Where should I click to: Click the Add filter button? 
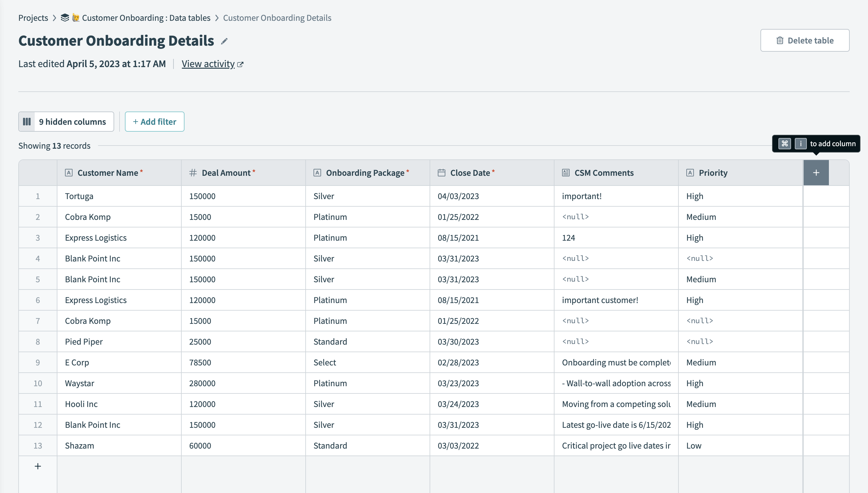[x=155, y=121]
